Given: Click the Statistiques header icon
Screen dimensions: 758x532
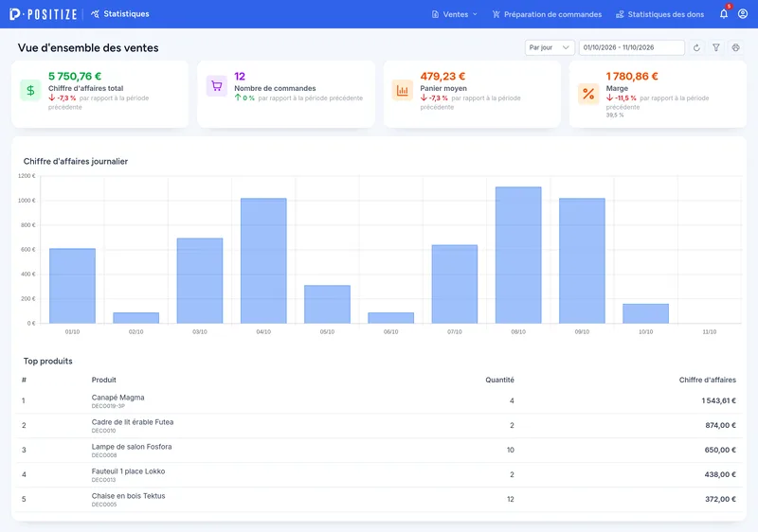Looking at the screenshot, I should (x=96, y=14).
